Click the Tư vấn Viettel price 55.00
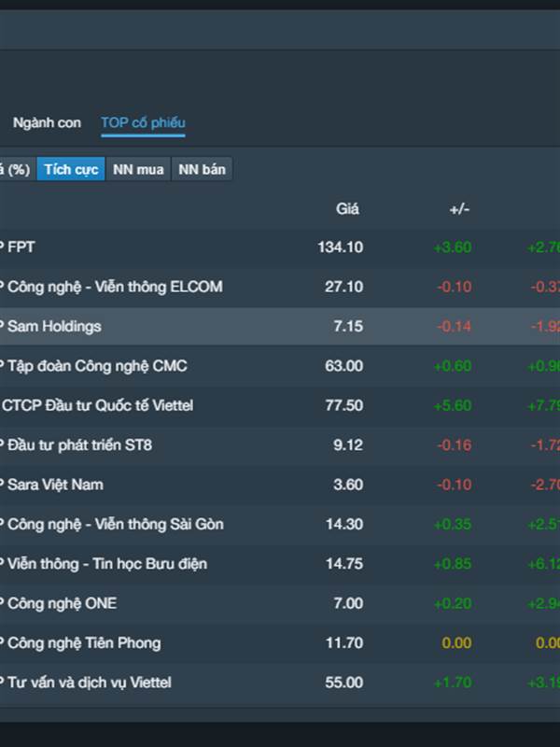The width and height of the screenshot is (560, 747). (x=343, y=683)
